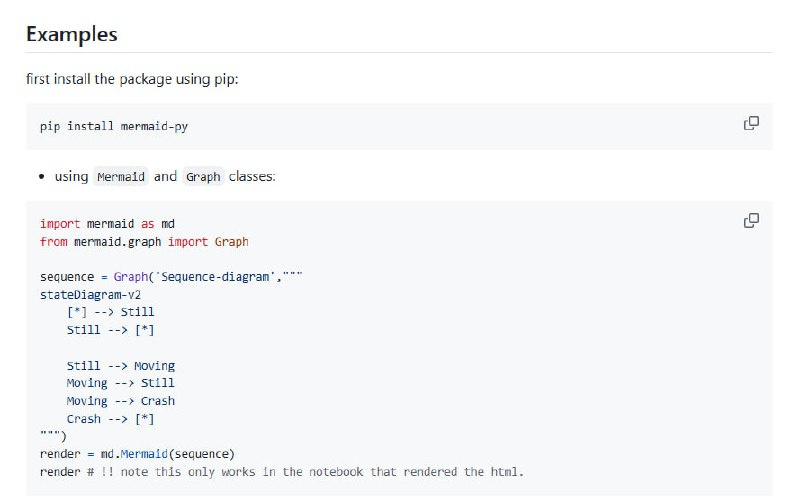Copy the Python example code block
This screenshot has width=800, height=501.
pos(751,220)
